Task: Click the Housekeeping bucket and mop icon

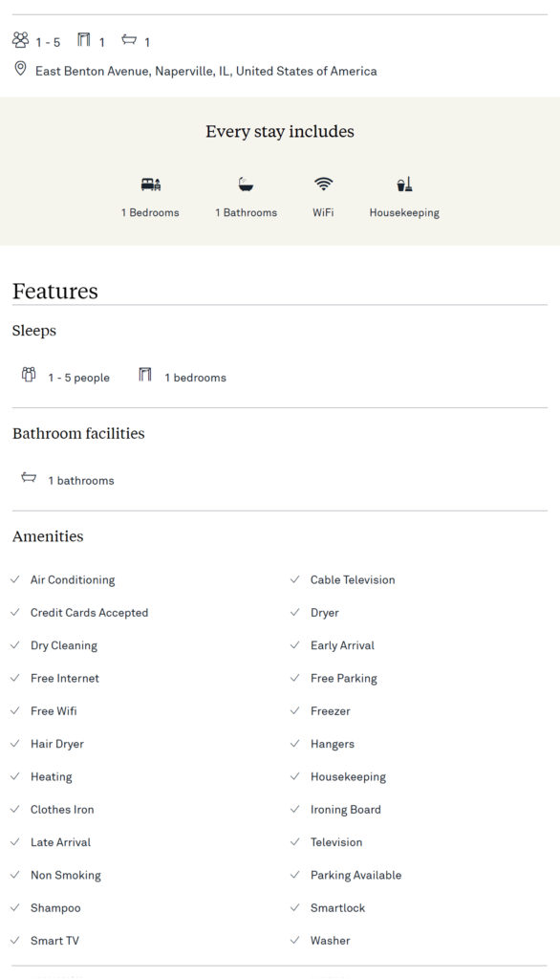Action: point(404,184)
